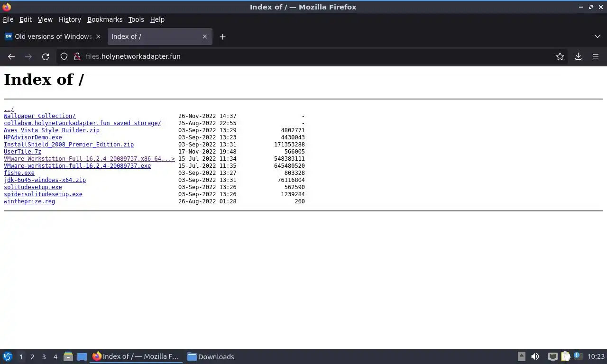Viewport: 607px width, 364px height.
Task: Download spidersolitudesetup.exe
Action: (x=43, y=194)
